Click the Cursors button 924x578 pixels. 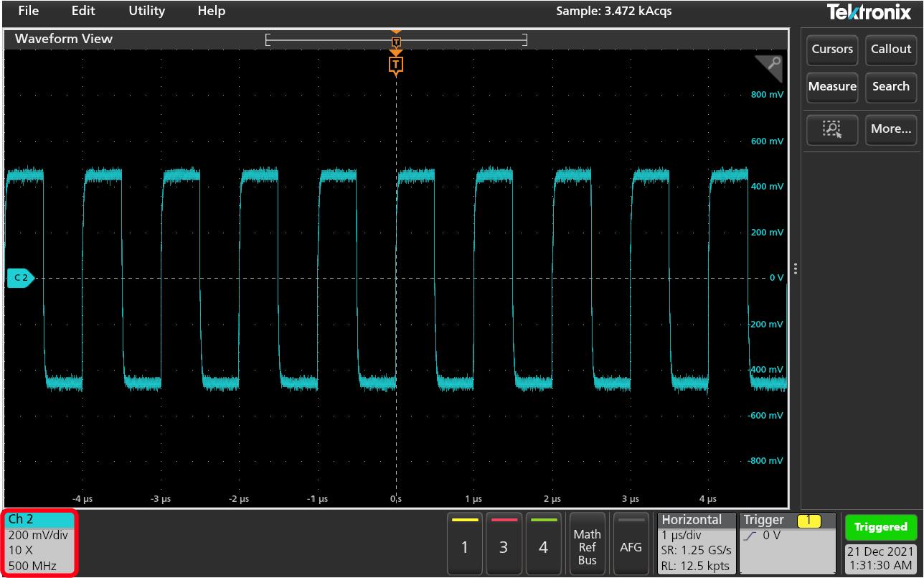point(831,50)
